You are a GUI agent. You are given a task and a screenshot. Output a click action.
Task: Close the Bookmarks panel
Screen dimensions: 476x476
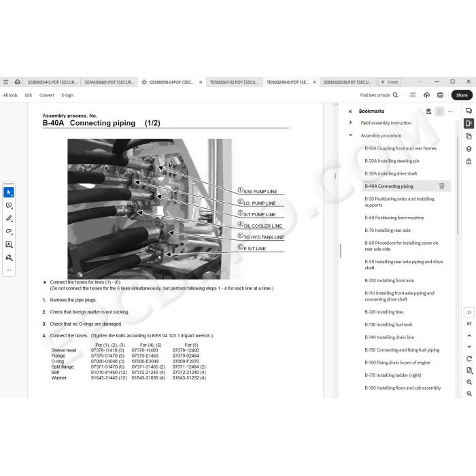[350, 112]
